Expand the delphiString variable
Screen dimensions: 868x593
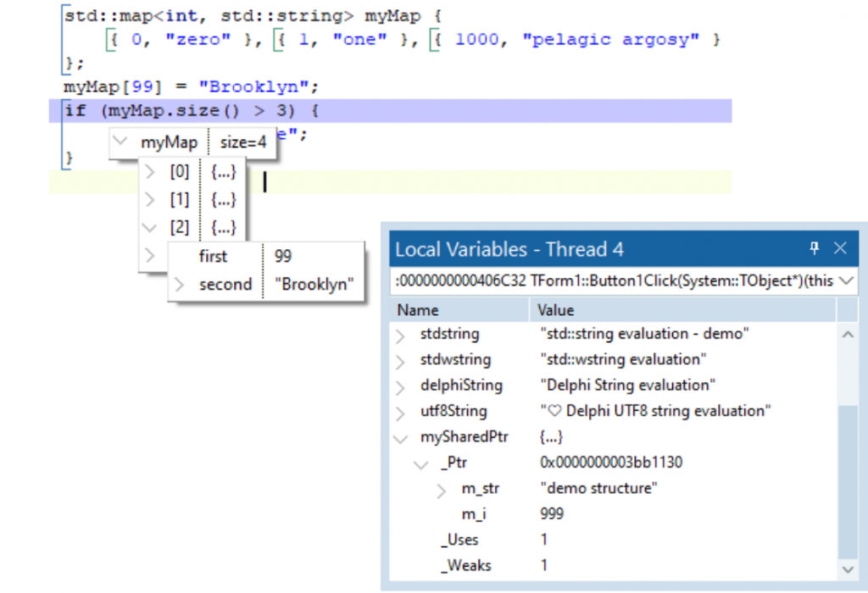[x=400, y=386]
